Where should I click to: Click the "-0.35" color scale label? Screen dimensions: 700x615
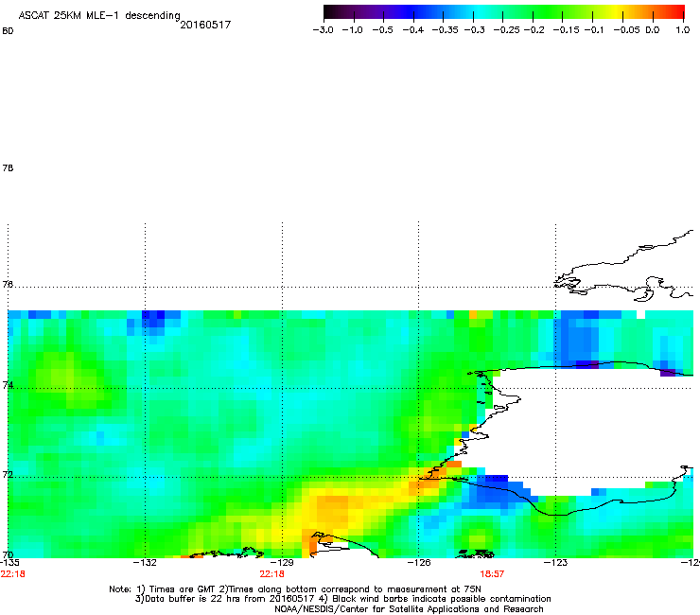coord(445,30)
